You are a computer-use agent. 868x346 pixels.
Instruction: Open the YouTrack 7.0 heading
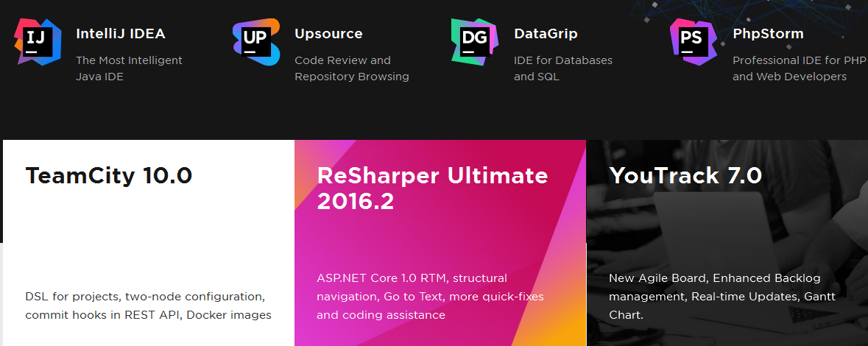coord(685,176)
